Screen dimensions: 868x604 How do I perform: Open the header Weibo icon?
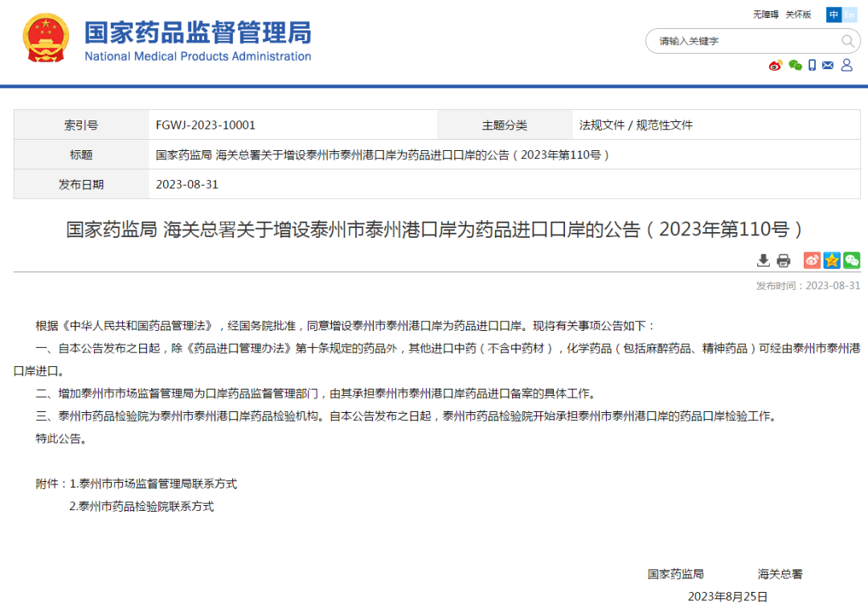point(776,66)
